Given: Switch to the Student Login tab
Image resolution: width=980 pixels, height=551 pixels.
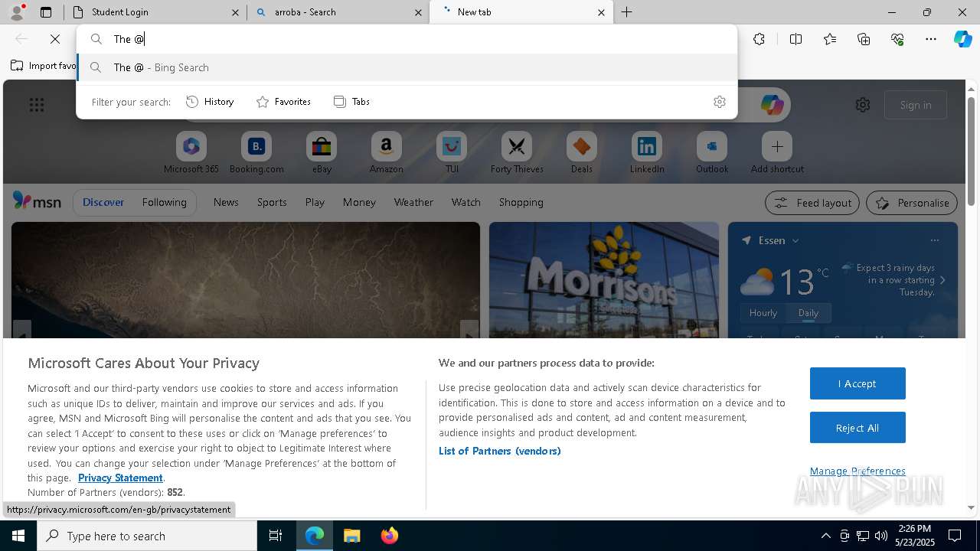Looking at the screenshot, I should tap(155, 12).
